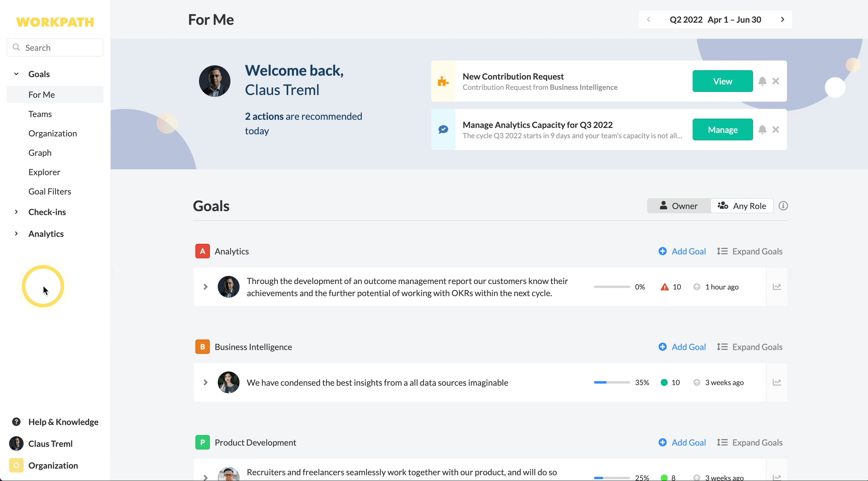This screenshot has width=868, height=481.
Task: Dismiss the New Contribution Request notification
Action: (x=776, y=81)
